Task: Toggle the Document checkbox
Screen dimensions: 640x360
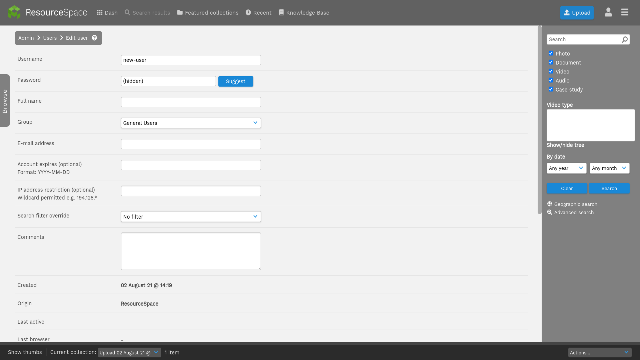Action: click(x=551, y=62)
